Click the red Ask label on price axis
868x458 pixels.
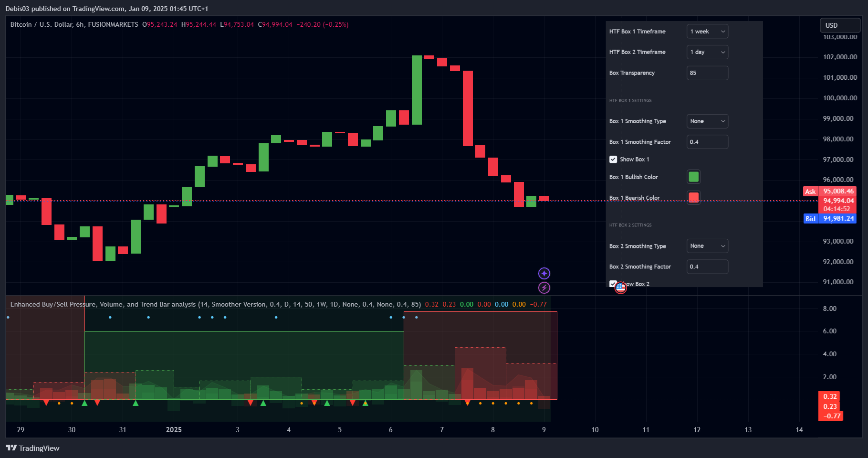(810, 192)
